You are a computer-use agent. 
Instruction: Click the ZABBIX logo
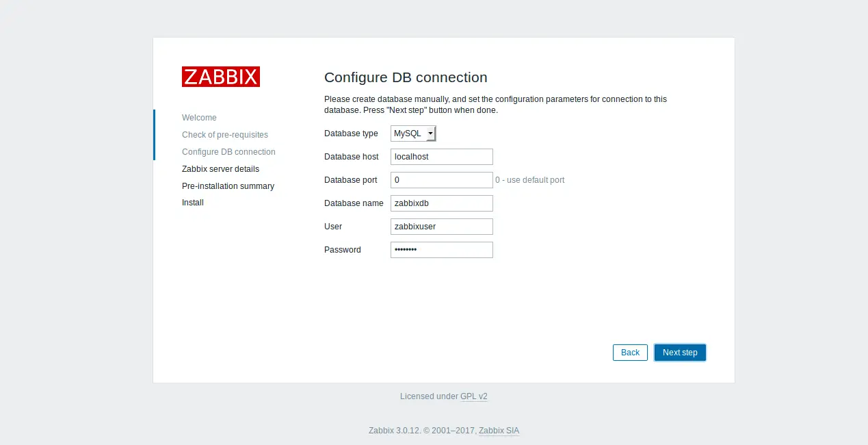click(x=221, y=77)
